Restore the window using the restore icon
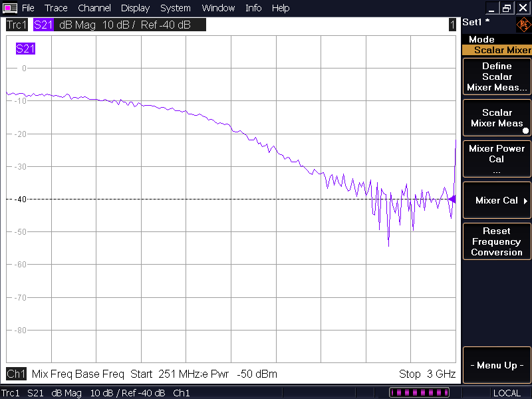 pyautogui.click(x=507, y=8)
